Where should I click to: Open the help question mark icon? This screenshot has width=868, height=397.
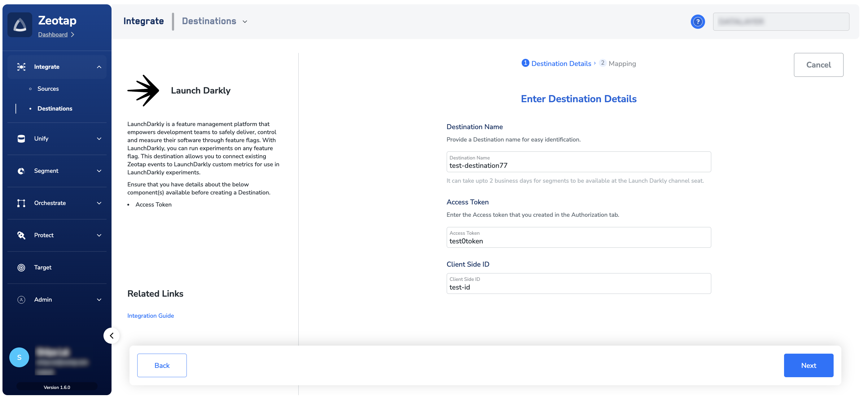(698, 22)
